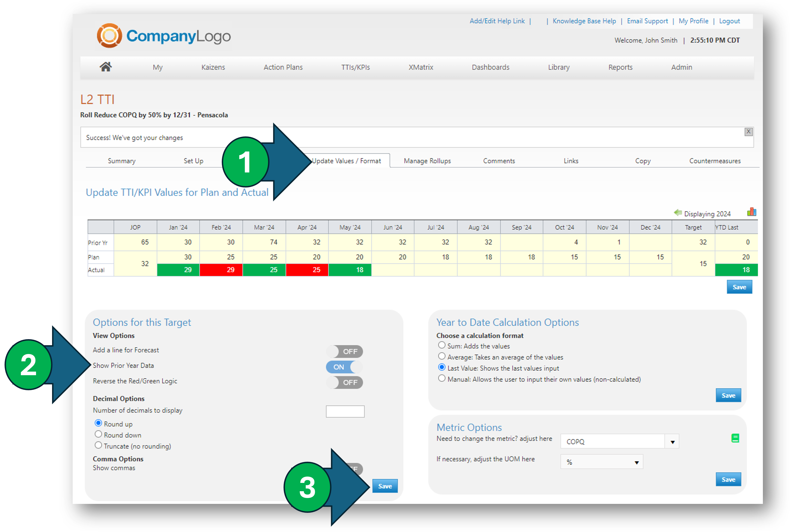Select Last Value calculation format

pos(442,367)
